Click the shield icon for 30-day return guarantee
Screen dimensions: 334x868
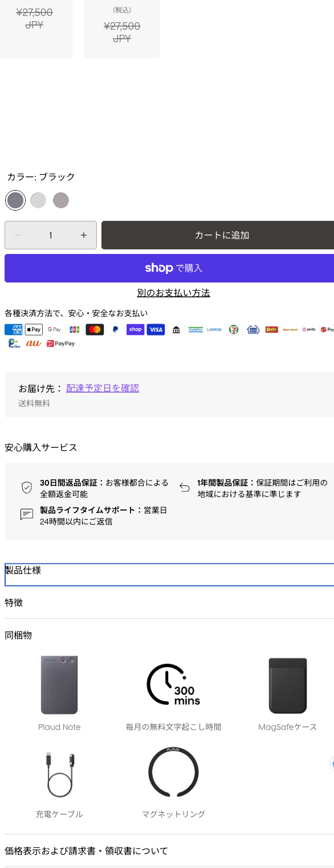click(27, 487)
